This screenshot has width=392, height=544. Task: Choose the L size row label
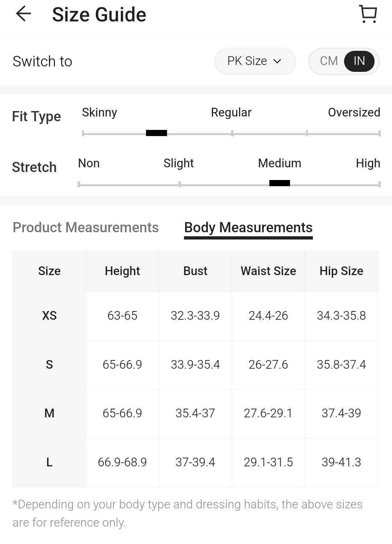click(x=49, y=462)
